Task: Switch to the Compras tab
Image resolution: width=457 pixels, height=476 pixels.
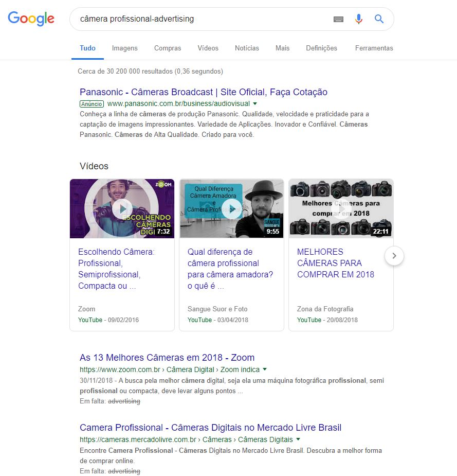Action: tap(168, 48)
